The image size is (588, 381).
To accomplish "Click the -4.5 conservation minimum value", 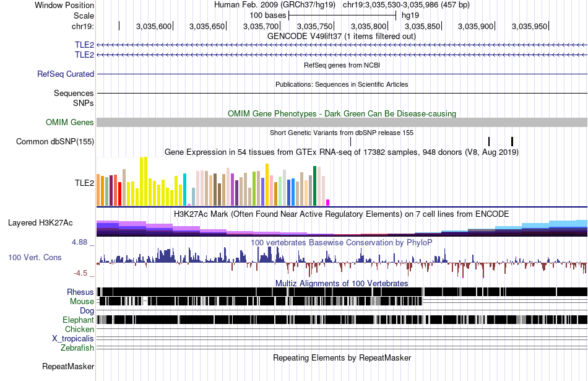I will 80,273.
